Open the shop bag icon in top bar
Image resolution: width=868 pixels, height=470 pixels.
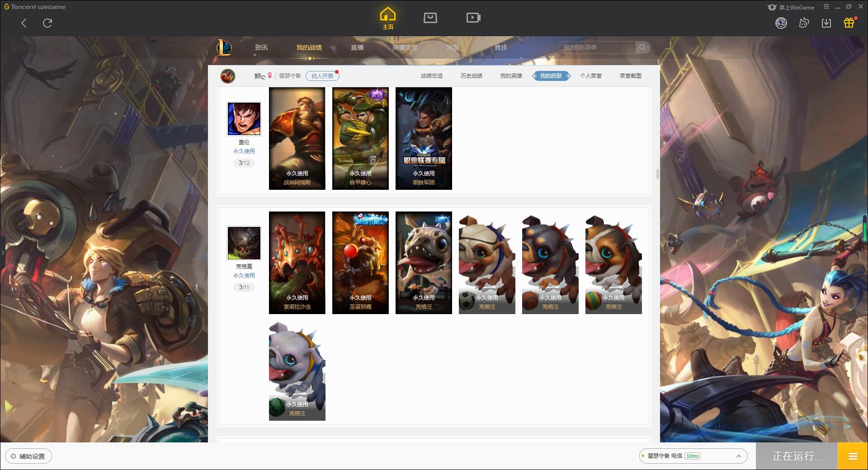430,18
